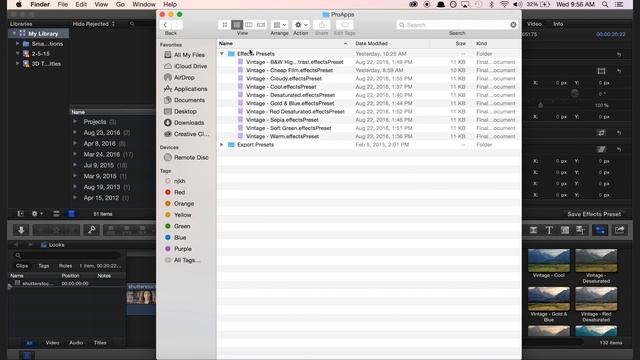Click the Share button in Finder toolbar
640x360 pixels.
click(x=322, y=25)
